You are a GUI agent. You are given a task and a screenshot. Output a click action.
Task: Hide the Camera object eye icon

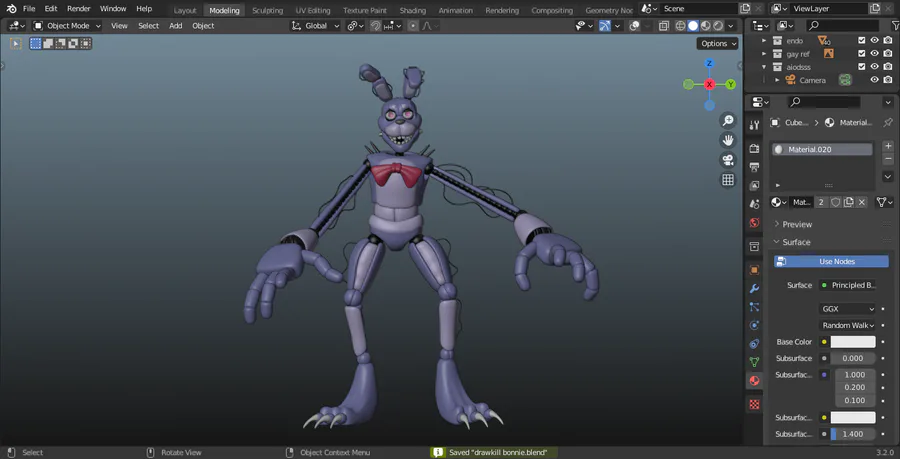pyautogui.click(x=874, y=80)
